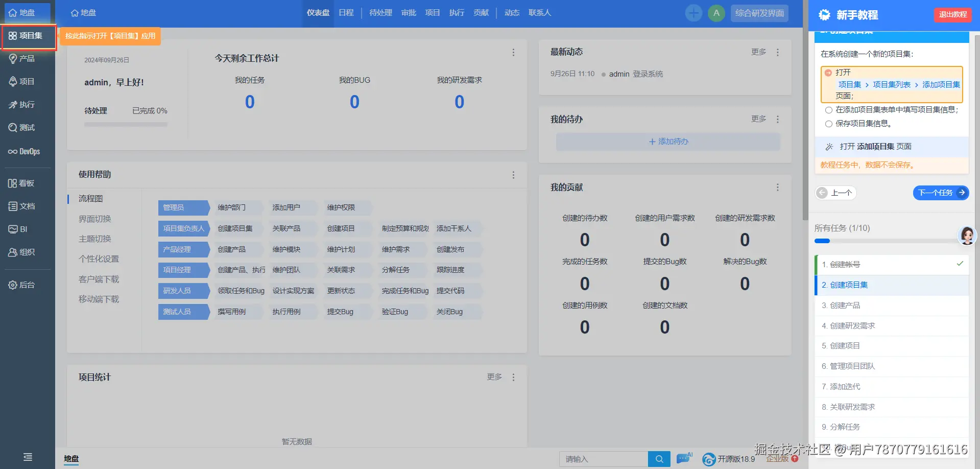Select tutorial task 3. 创建产品
The width and height of the screenshot is (980, 469).
(892, 306)
